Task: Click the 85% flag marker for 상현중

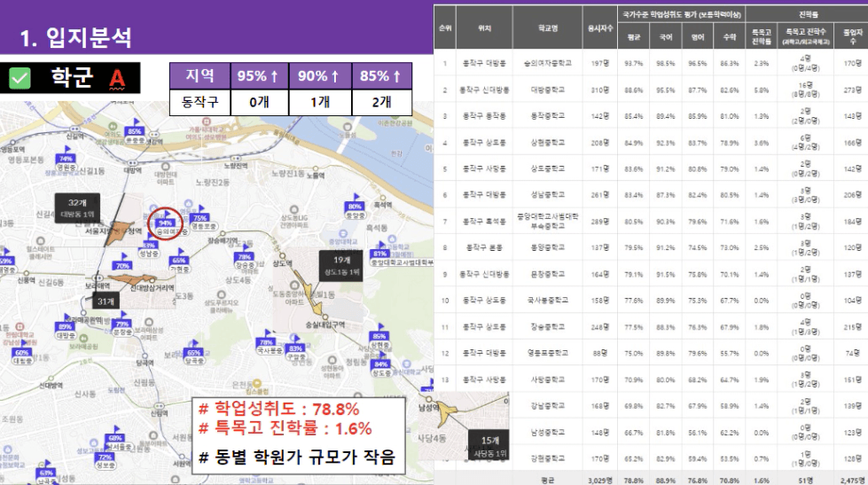Action: click(x=379, y=334)
